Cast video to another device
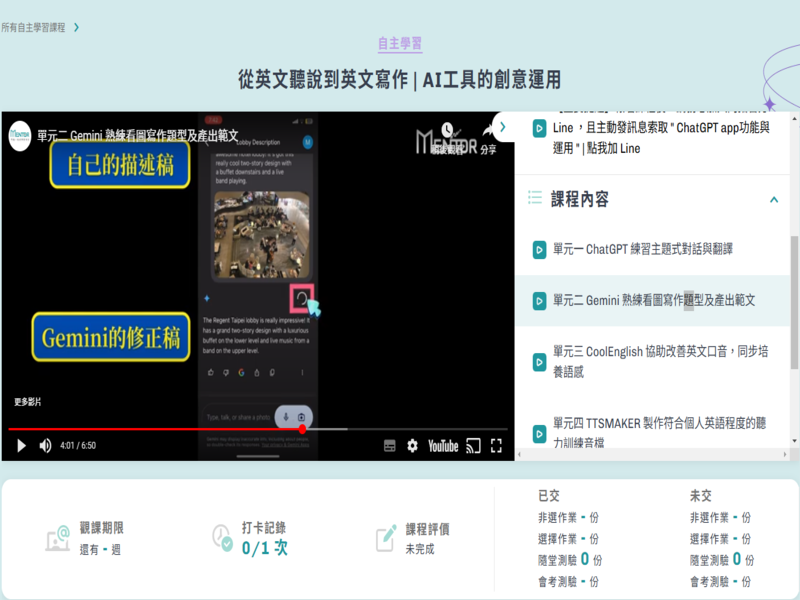The height and width of the screenshot is (600, 800). point(474,446)
